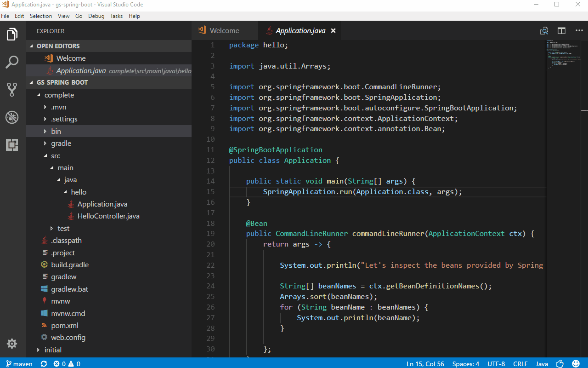Open the Tasks menu

coord(116,16)
